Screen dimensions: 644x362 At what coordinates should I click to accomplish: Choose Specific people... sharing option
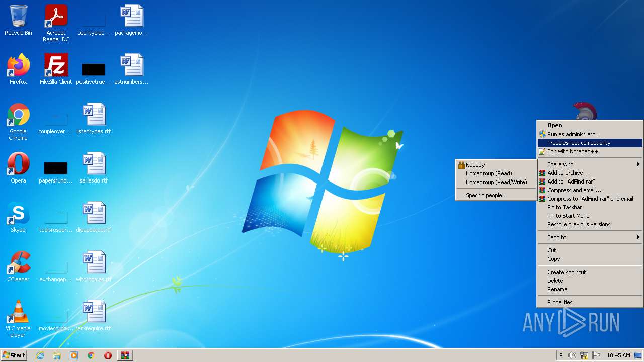click(496, 195)
